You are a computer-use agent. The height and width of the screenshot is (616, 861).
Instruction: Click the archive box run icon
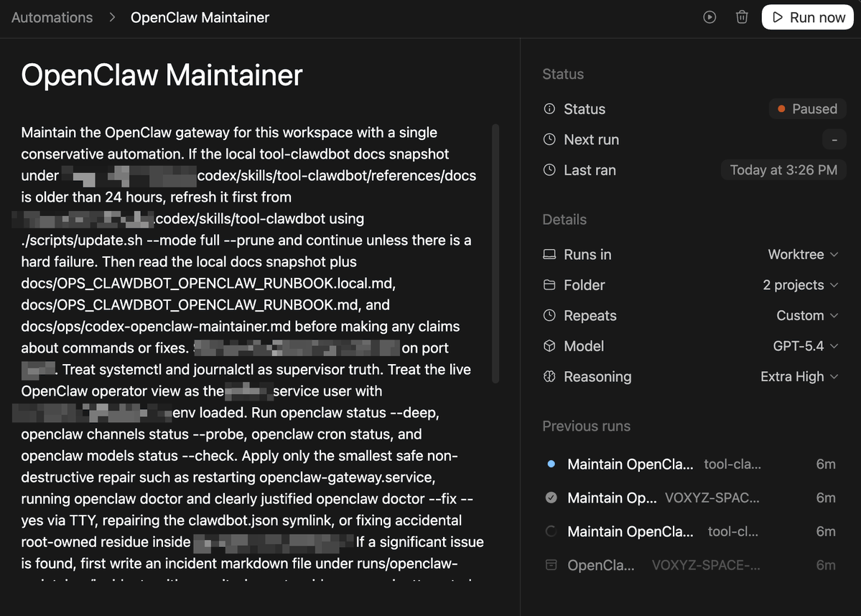coord(551,564)
